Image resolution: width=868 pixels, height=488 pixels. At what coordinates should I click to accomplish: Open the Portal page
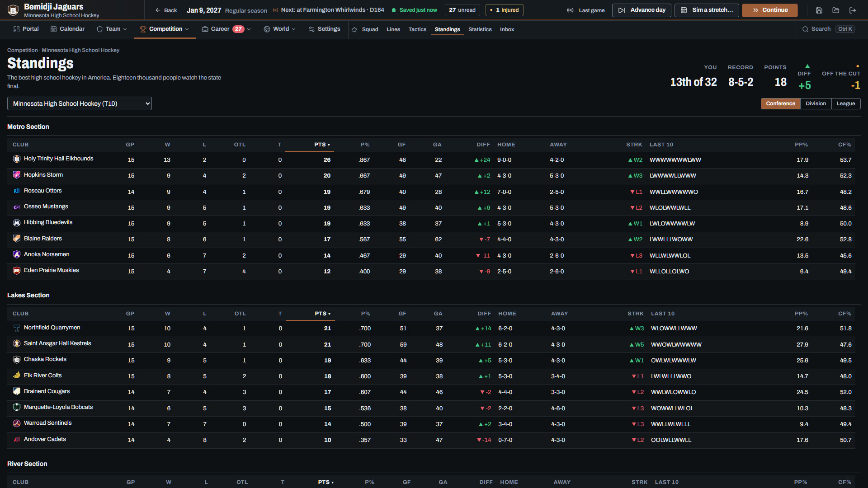point(26,29)
